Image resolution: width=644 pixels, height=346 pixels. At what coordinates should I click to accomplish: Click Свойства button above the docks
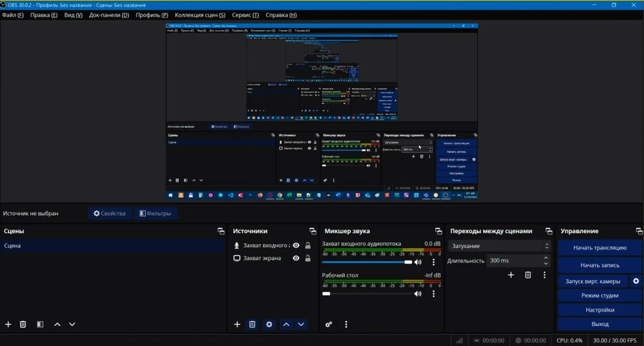[x=109, y=213]
